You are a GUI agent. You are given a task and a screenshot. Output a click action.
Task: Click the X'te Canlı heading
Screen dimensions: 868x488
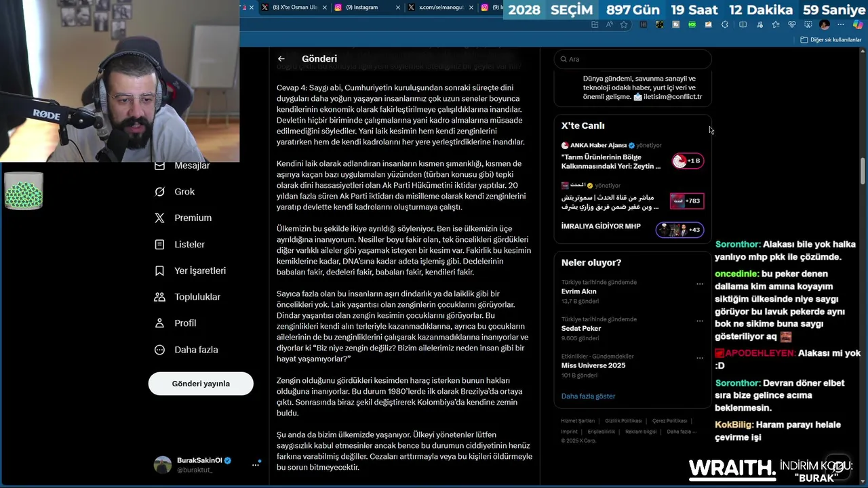583,126
